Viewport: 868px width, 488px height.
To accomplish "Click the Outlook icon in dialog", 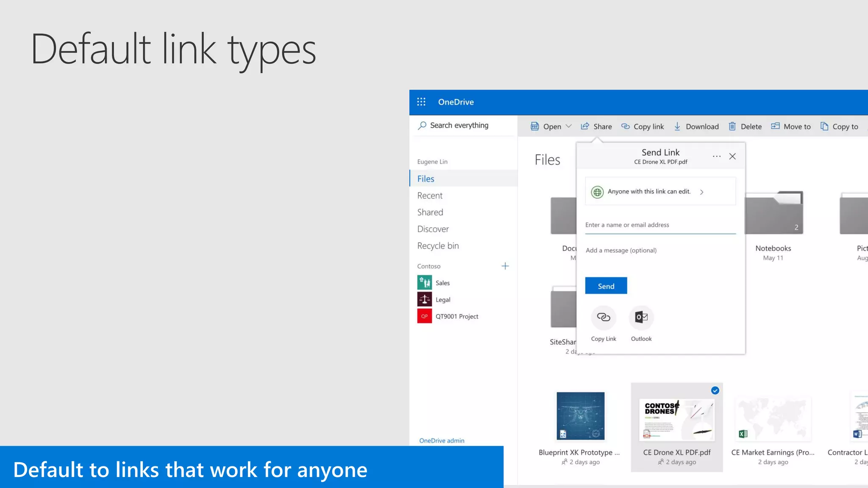I will point(641,317).
